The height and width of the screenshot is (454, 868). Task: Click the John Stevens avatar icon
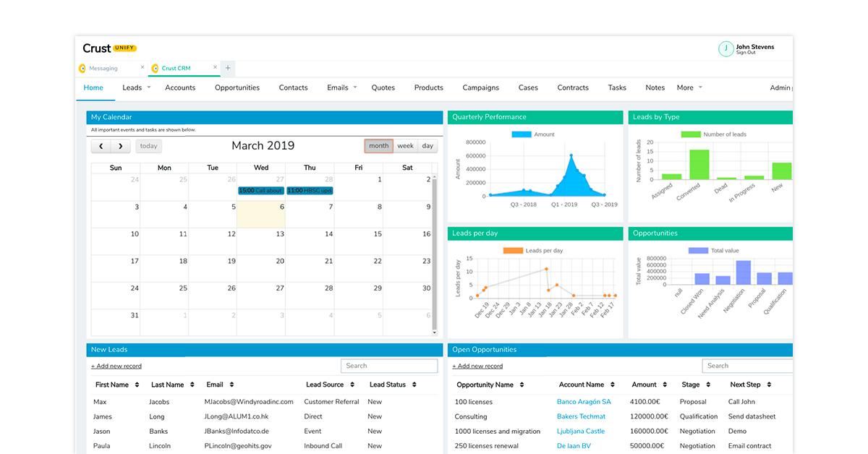pyautogui.click(x=726, y=49)
